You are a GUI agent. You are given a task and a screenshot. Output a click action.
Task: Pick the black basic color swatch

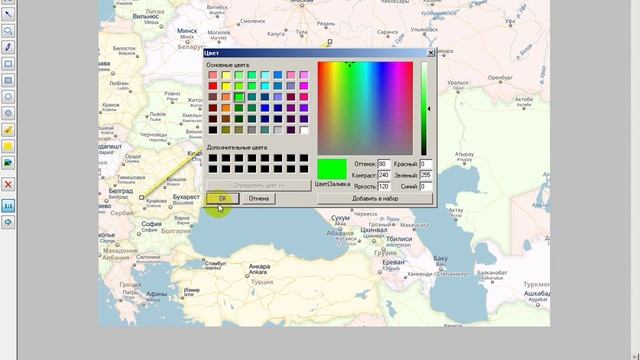213,130
